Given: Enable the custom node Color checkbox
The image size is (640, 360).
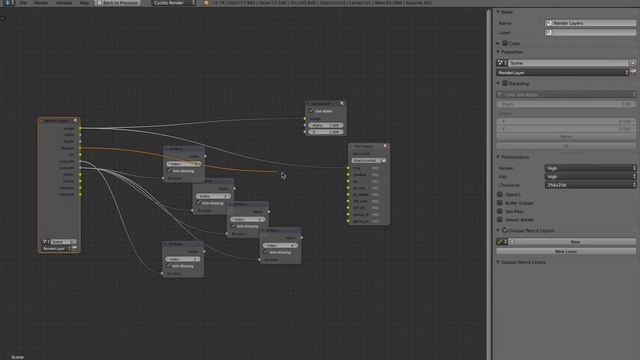Looking at the screenshot, I should pos(505,43).
